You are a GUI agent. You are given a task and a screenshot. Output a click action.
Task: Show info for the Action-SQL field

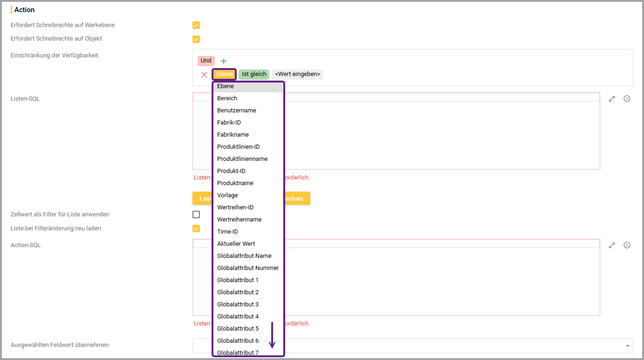[627, 245]
